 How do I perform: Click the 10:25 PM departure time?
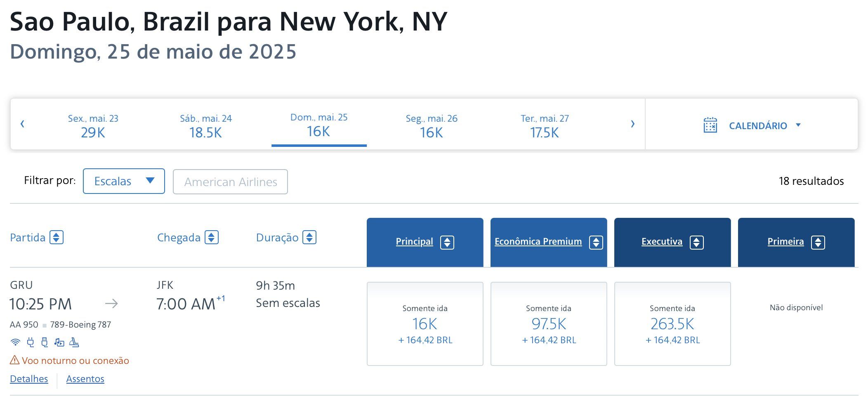(x=40, y=304)
